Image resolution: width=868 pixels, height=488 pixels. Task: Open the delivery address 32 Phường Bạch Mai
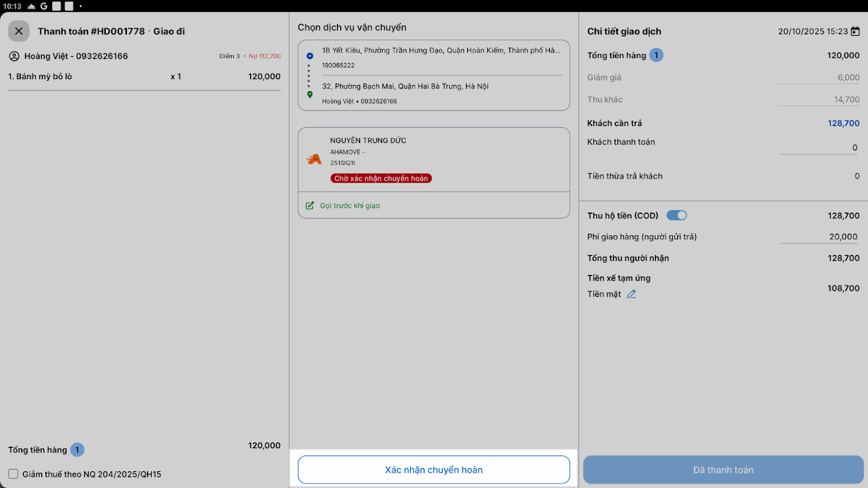tap(405, 87)
